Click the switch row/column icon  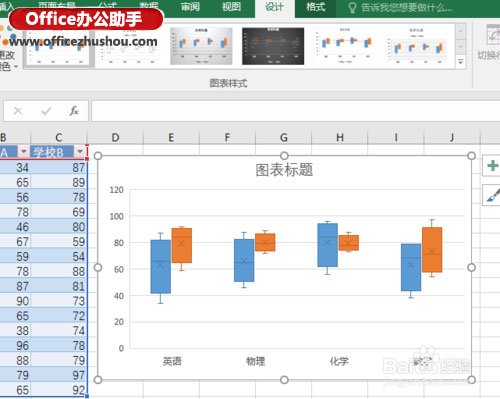pyautogui.click(x=493, y=36)
